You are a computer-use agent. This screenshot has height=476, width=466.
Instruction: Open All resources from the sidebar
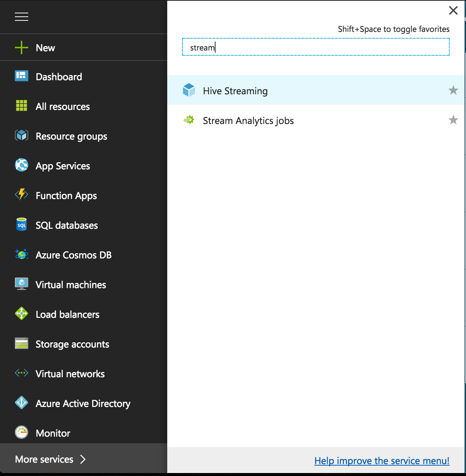63,107
